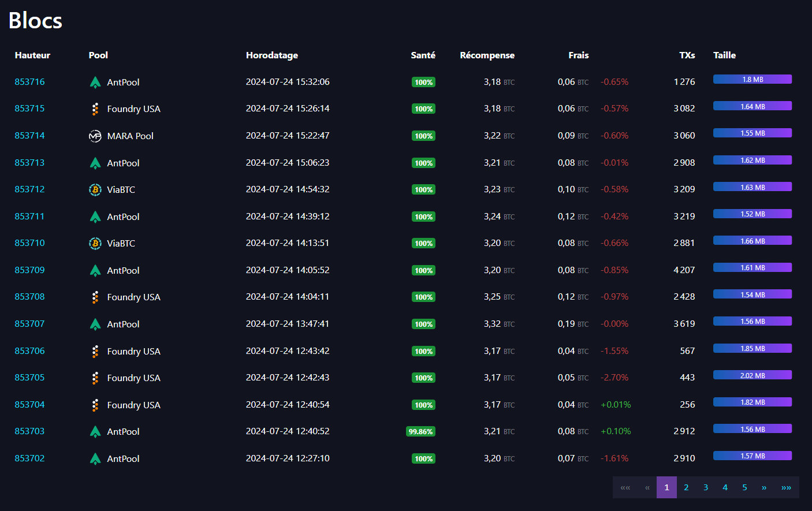Click the 2.02 MB size bar of block 853705
812x511 pixels.
[753, 375]
